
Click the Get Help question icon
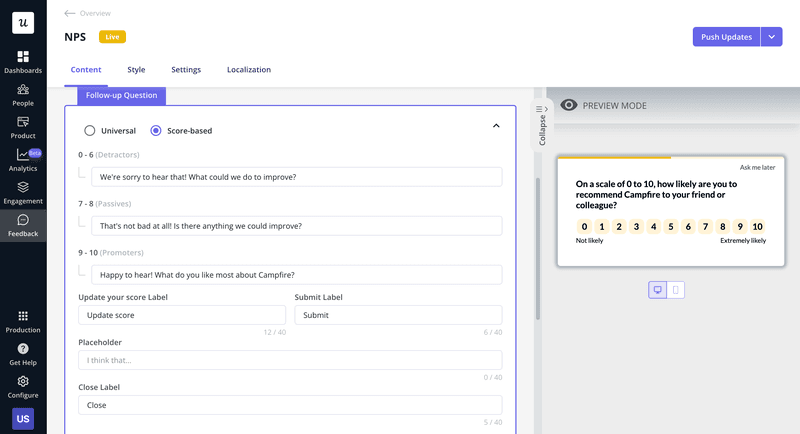pos(23,349)
